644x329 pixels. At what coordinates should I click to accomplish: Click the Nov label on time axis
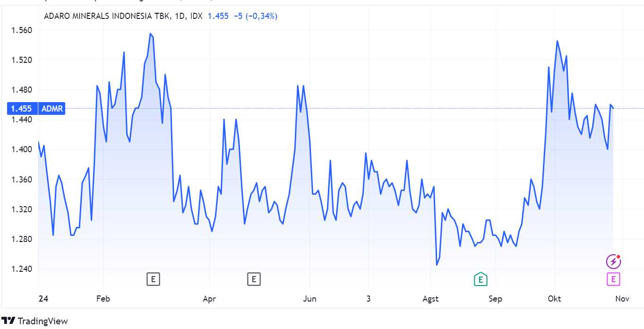[623, 299]
